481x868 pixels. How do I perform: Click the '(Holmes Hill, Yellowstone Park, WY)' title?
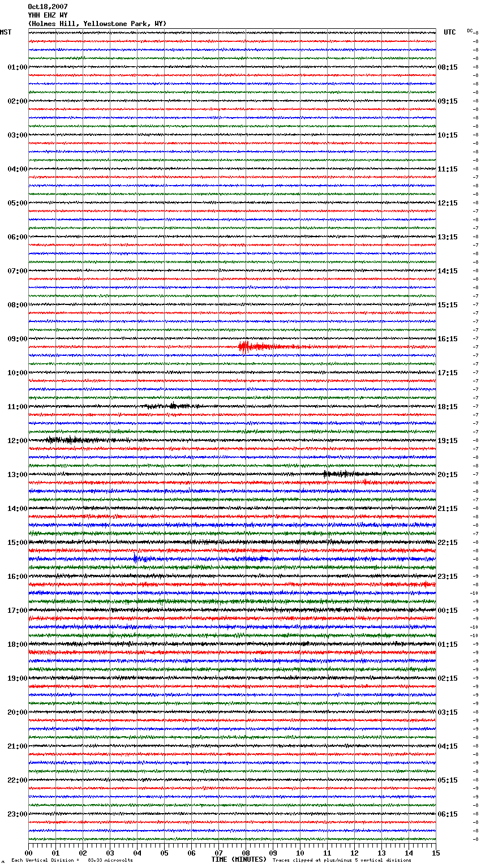pyautogui.click(x=97, y=24)
